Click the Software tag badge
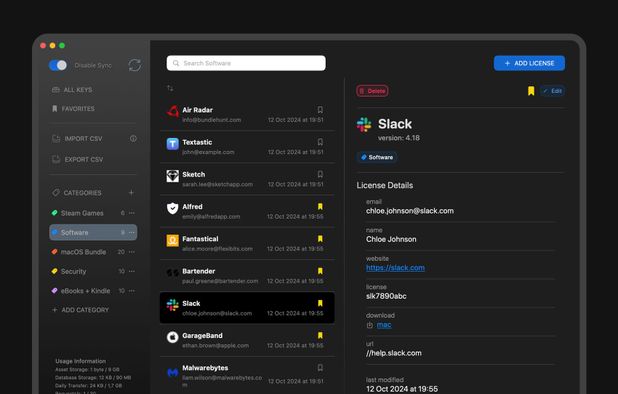Image resolution: width=618 pixels, height=394 pixels. tap(377, 157)
